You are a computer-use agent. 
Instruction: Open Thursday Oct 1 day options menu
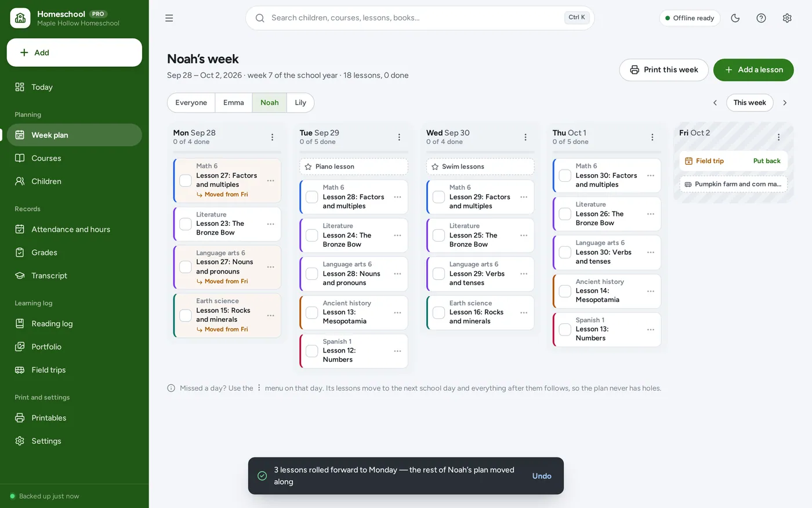coord(652,137)
